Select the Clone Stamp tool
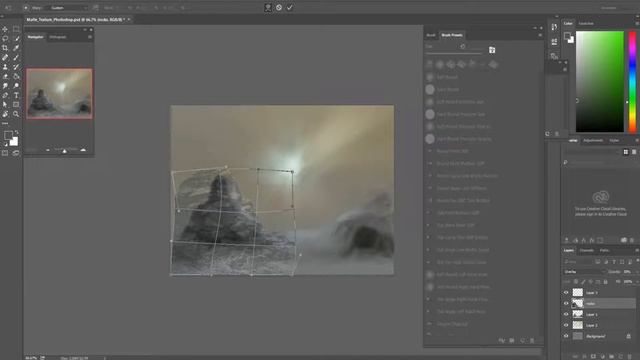This screenshot has width=640, height=360. [x=5, y=67]
